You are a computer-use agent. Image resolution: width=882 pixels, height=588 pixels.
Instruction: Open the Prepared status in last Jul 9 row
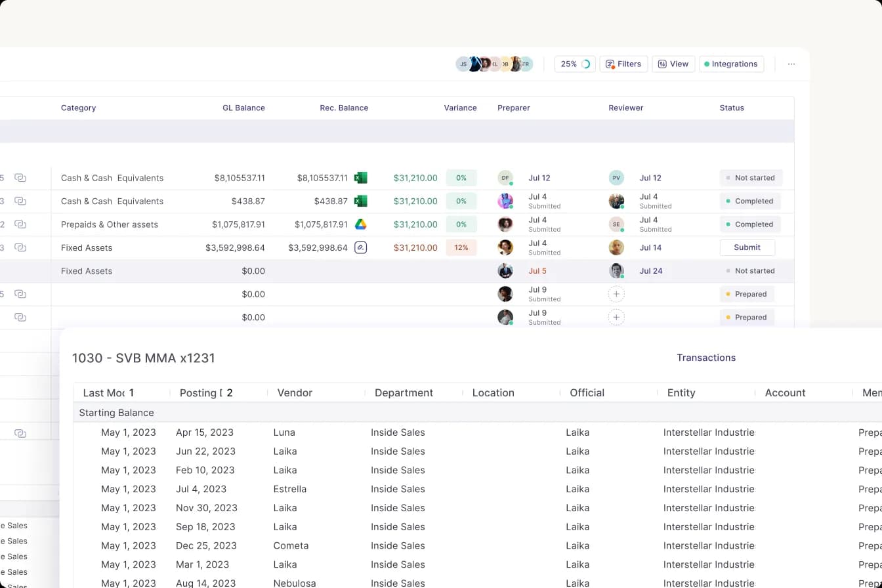(747, 318)
